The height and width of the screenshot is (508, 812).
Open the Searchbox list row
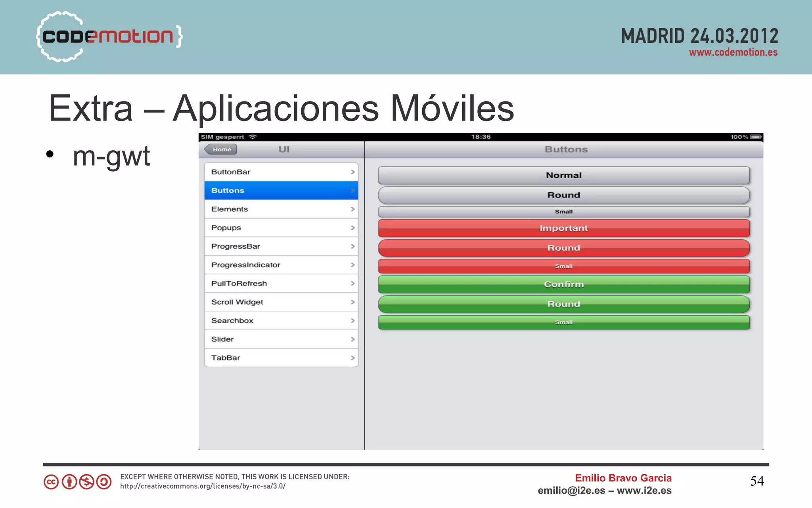click(x=281, y=320)
